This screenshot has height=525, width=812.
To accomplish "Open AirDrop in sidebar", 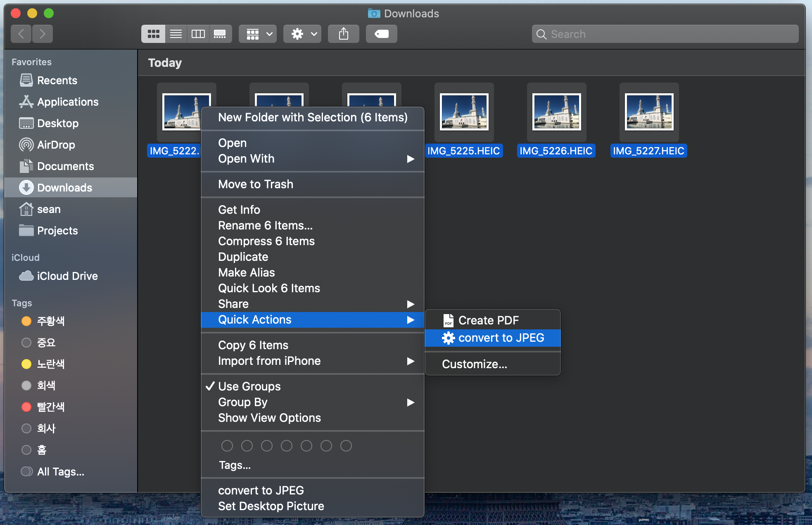I will [x=56, y=145].
